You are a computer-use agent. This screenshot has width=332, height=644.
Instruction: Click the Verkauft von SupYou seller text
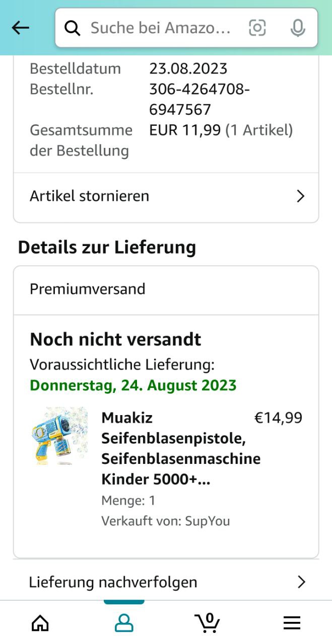[165, 521]
